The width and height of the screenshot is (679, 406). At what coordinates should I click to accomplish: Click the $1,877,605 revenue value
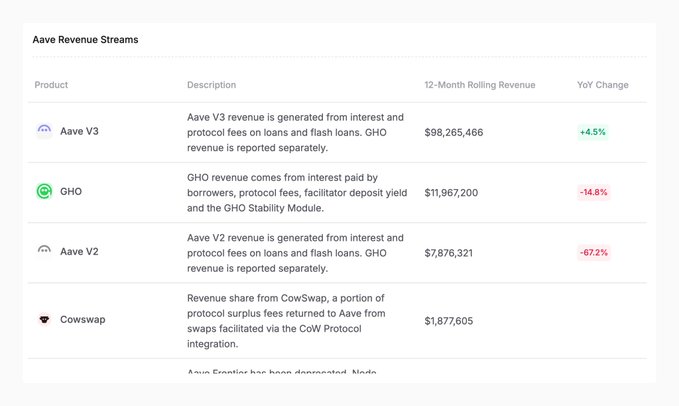[x=449, y=321]
